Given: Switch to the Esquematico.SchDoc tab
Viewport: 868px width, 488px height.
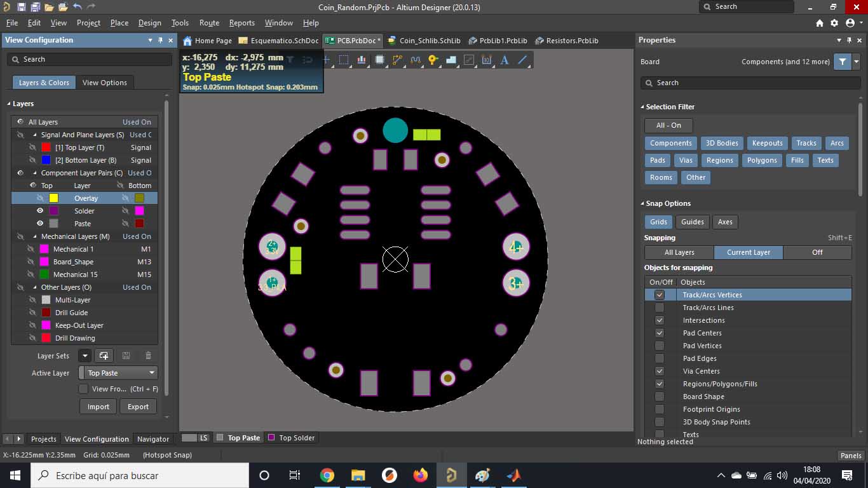Looking at the screenshot, I should click(279, 41).
